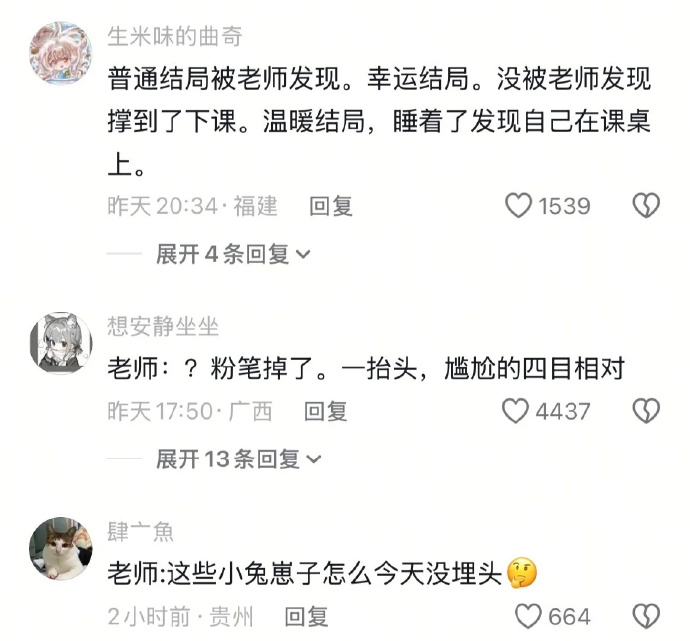Screen dimensions: 690x641
Task: Open cat avatar of 肆亠魚
Action: [x=61, y=549]
